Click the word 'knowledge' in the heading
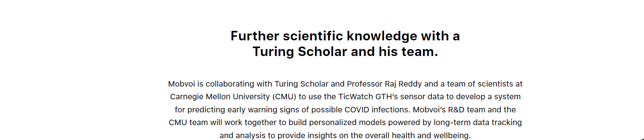The width and height of the screenshot is (644, 140). [382, 36]
